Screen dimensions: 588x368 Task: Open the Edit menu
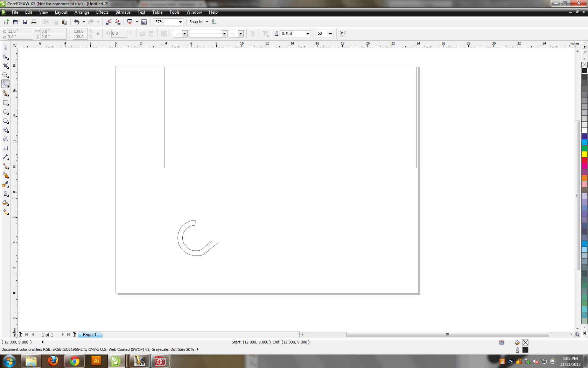coord(28,12)
